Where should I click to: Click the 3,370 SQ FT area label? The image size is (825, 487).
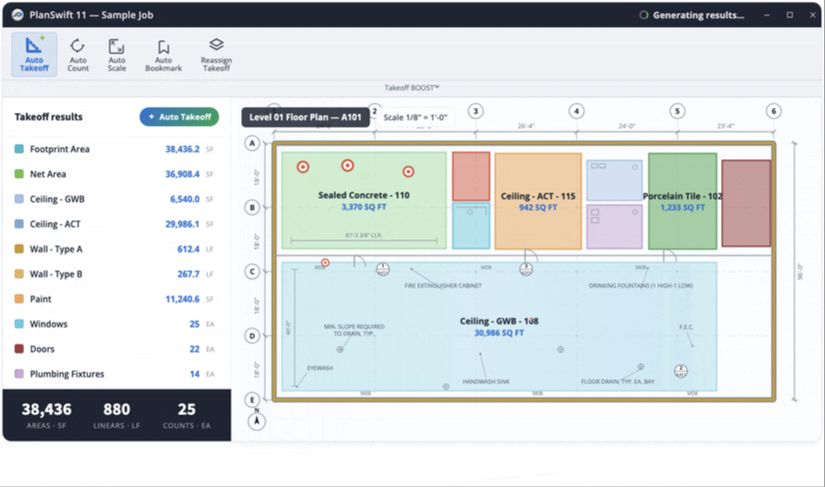click(364, 207)
